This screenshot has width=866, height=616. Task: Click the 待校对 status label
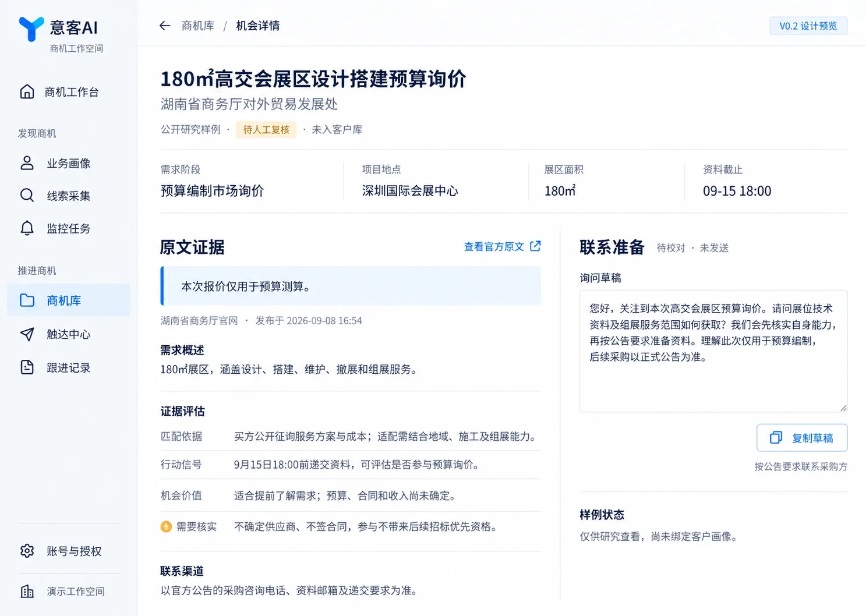click(671, 247)
